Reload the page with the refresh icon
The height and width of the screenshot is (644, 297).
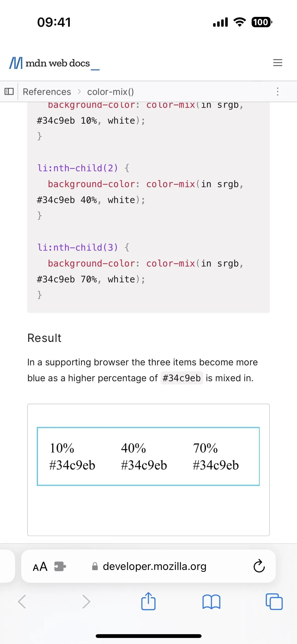click(259, 566)
